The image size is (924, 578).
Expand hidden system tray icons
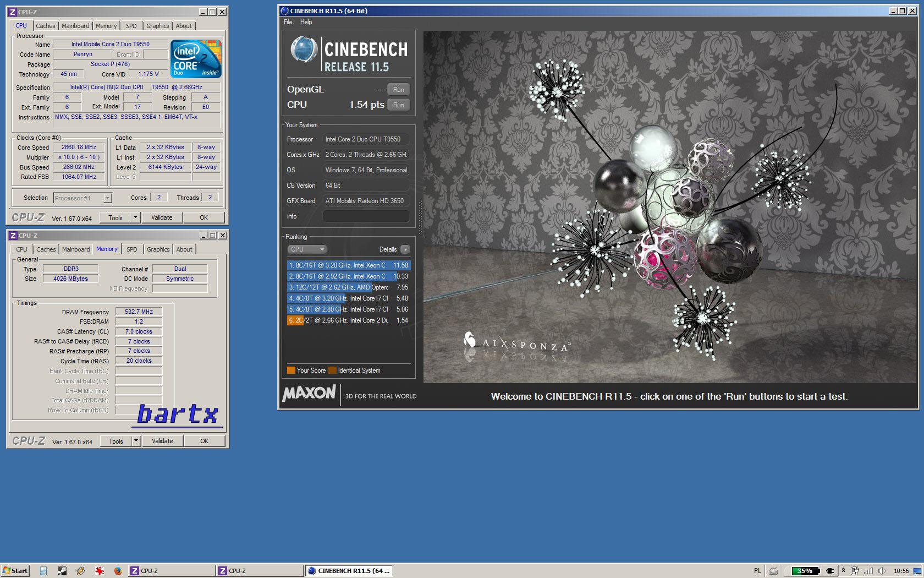843,571
